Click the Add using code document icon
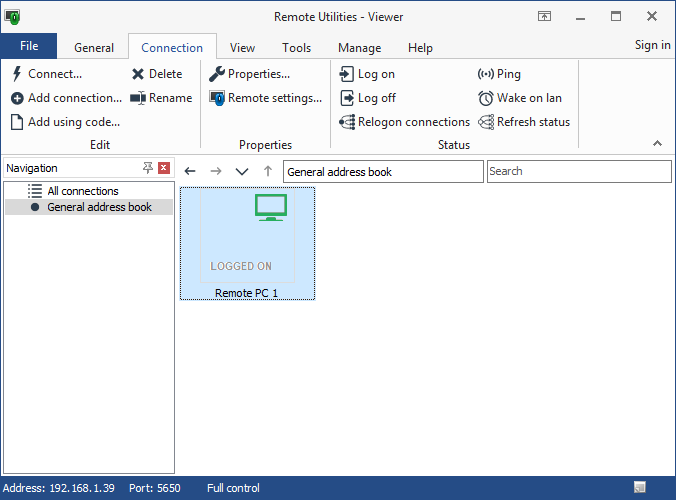This screenshot has width=676, height=500. (17, 122)
